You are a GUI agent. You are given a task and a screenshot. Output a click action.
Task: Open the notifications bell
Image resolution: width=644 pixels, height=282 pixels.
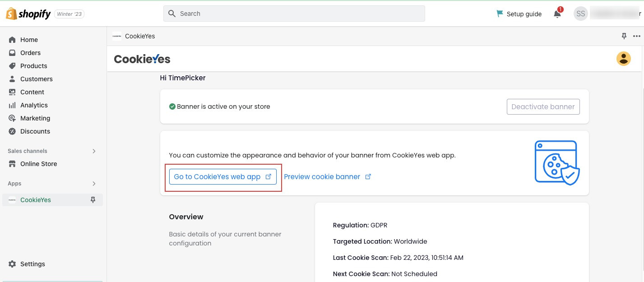tap(557, 14)
